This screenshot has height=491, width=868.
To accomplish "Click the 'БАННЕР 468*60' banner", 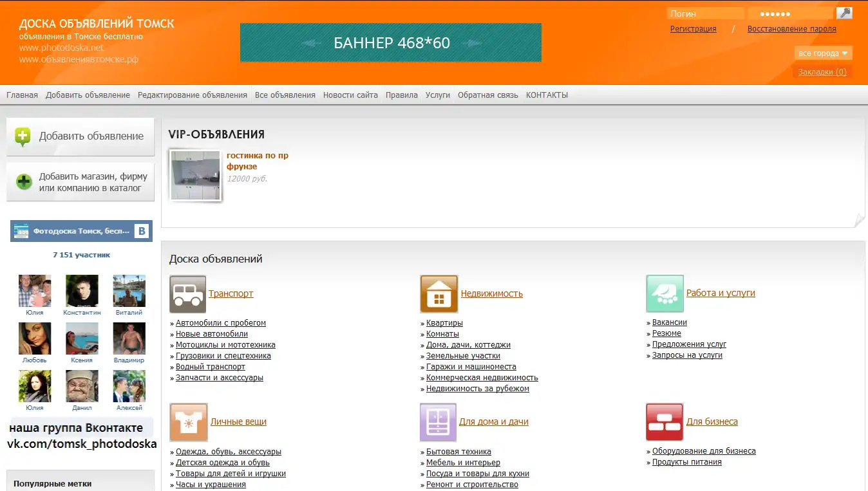I will [x=390, y=43].
